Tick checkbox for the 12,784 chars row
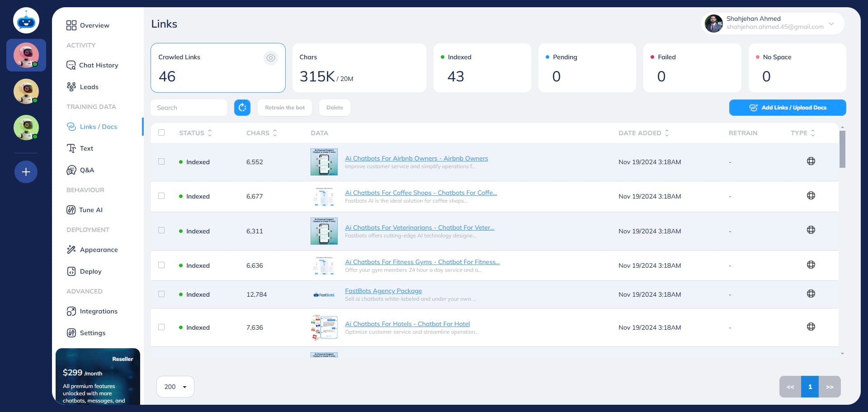868x412 pixels. tap(161, 294)
